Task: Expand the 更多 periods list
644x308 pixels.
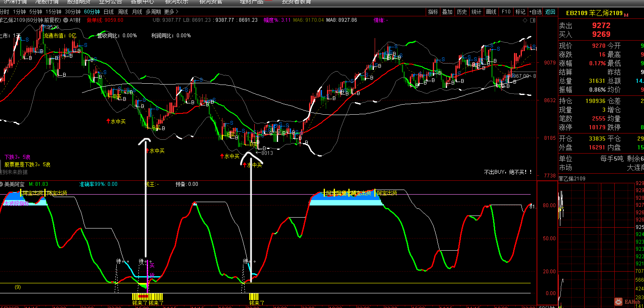Action: [171, 12]
